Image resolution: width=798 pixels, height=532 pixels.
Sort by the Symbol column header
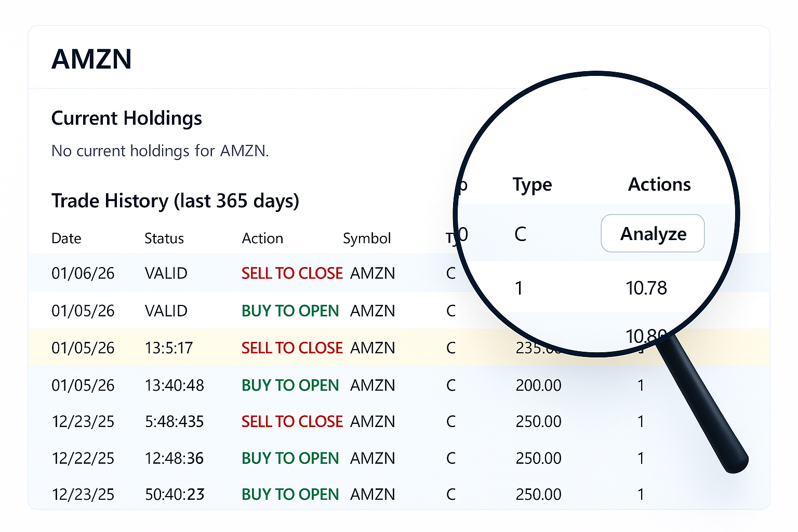(x=367, y=238)
